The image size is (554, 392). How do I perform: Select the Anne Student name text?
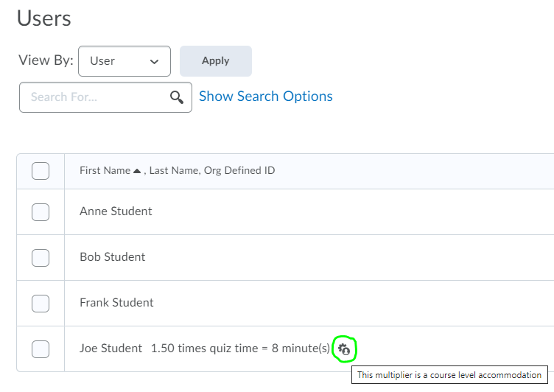coord(116,211)
